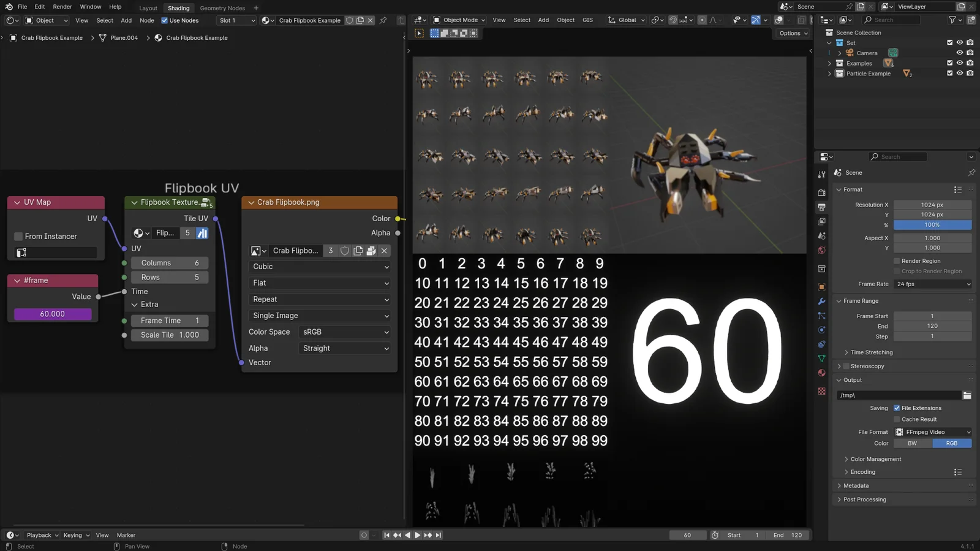Jump to the timeline's last frame

pos(439,535)
